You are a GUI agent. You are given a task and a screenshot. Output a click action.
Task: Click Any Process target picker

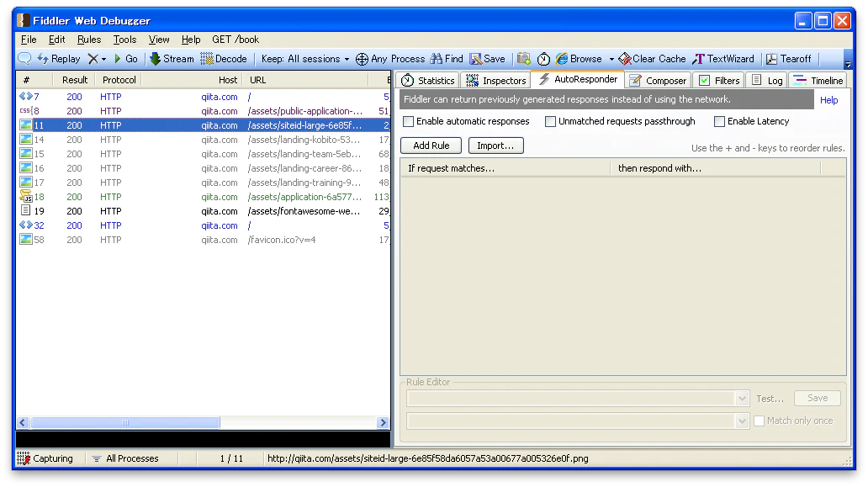(x=390, y=59)
